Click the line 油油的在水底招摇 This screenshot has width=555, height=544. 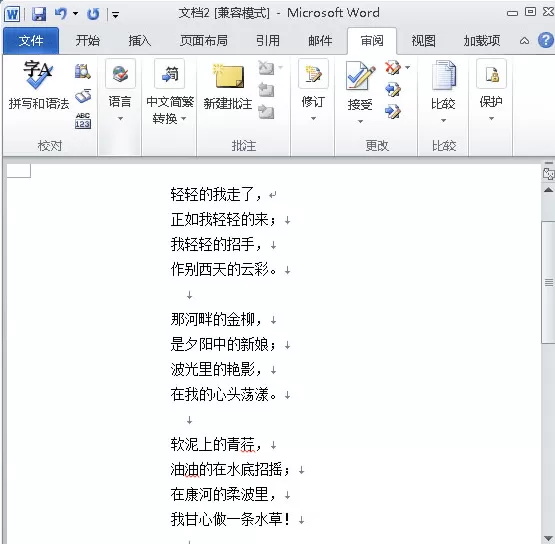coord(230,469)
